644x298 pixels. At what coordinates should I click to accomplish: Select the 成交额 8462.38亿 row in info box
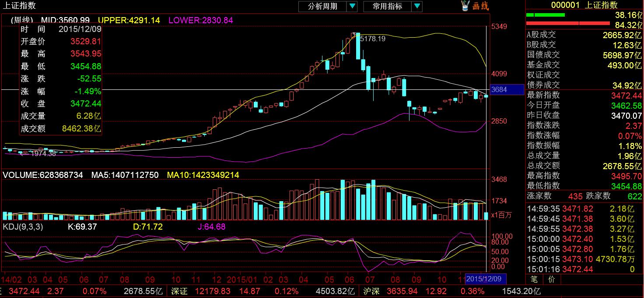coord(61,129)
